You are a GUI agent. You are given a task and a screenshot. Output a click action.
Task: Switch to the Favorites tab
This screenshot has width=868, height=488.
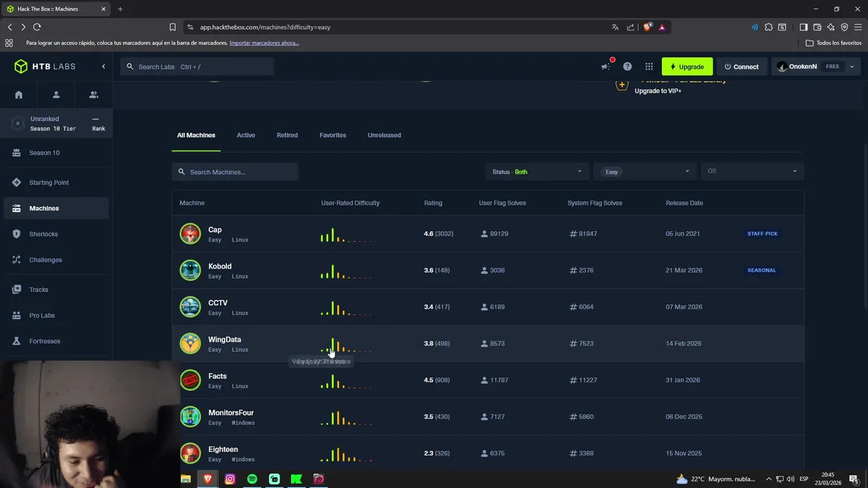click(x=332, y=135)
